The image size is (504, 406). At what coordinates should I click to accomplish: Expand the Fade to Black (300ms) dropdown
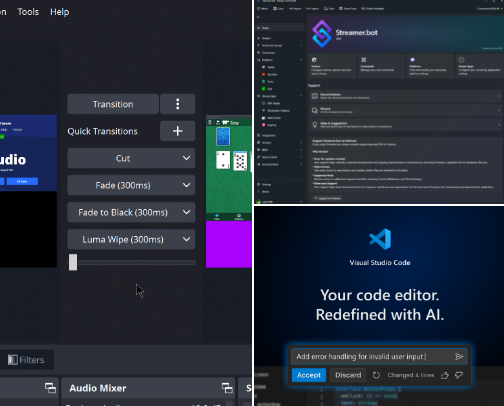click(131, 212)
